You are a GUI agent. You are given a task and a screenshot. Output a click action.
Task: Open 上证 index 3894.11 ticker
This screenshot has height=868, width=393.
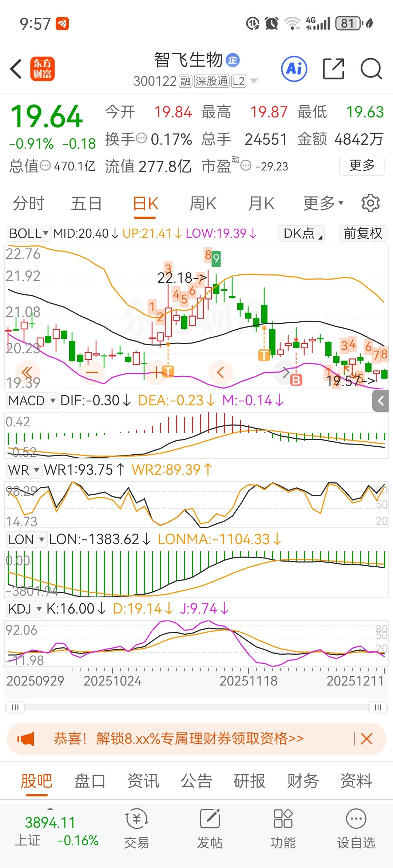57,831
